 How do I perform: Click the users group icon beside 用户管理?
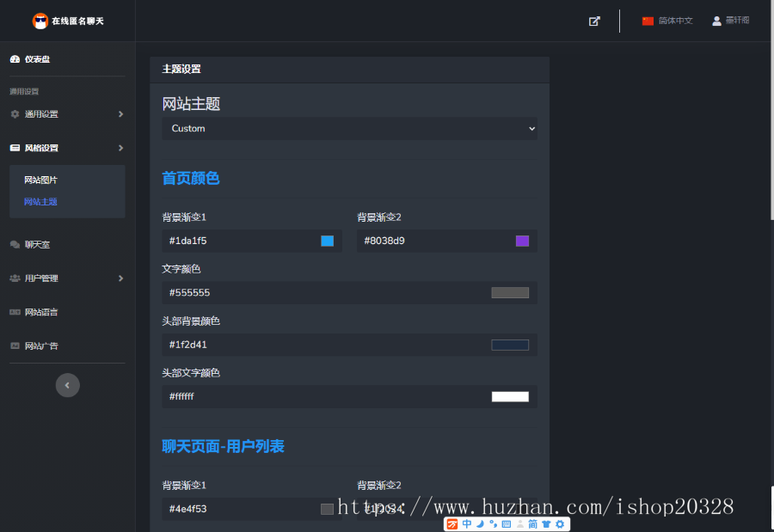tap(15, 278)
